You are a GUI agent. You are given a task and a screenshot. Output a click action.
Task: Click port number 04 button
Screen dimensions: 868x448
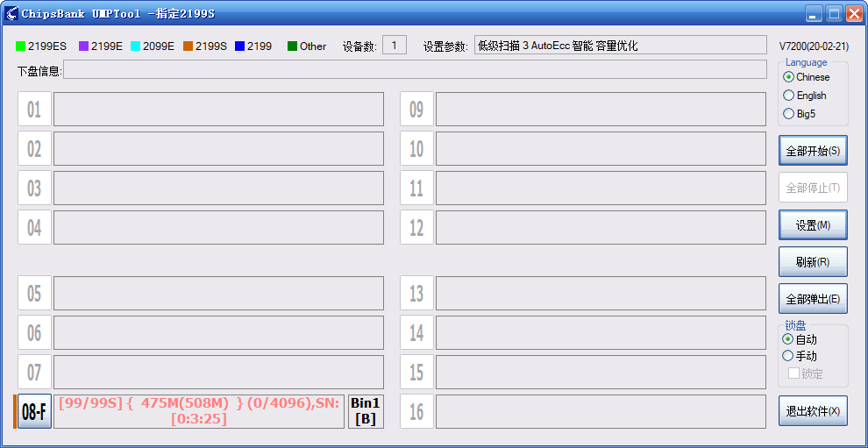coord(34,227)
